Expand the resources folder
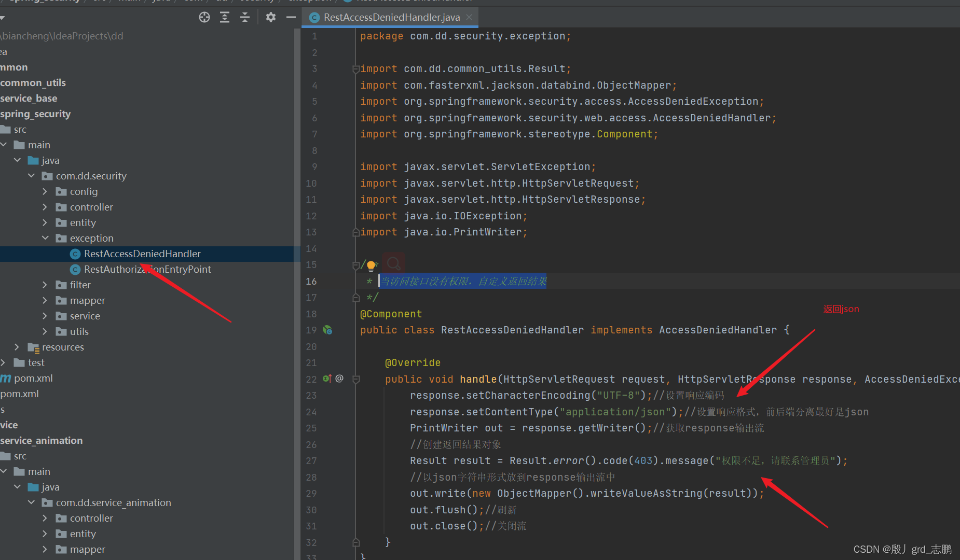Screen dimensions: 960x560 pos(17,347)
